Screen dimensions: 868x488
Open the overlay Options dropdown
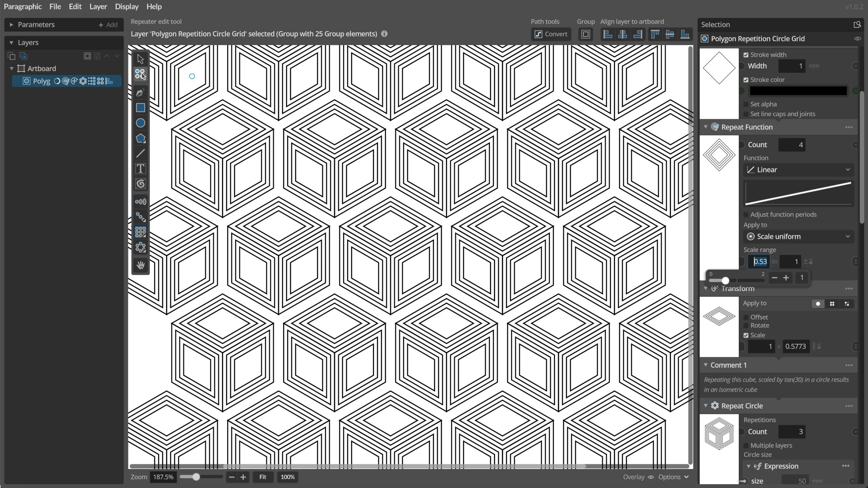[x=673, y=477]
